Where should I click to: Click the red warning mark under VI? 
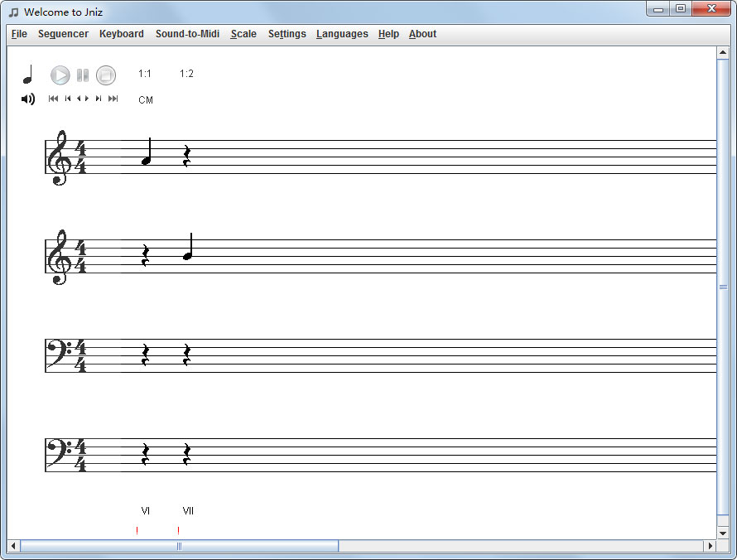137,530
